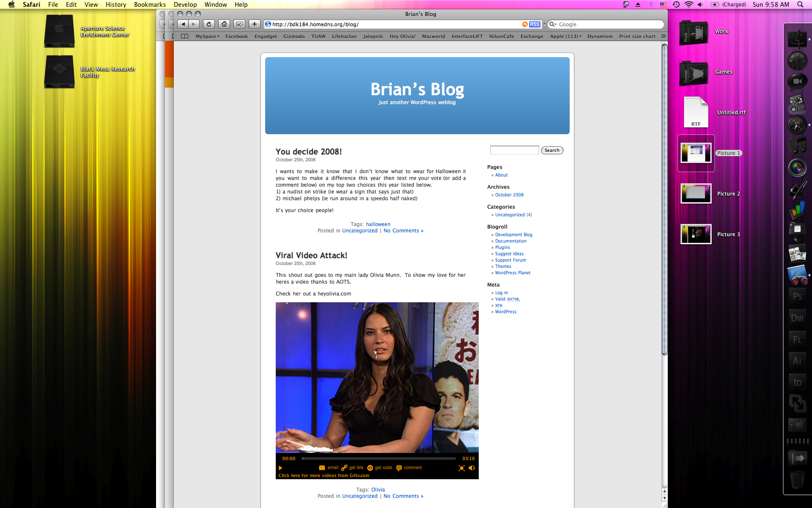Open the Google search options dropdown
The height and width of the screenshot is (508, 812).
(x=553, y=25)
